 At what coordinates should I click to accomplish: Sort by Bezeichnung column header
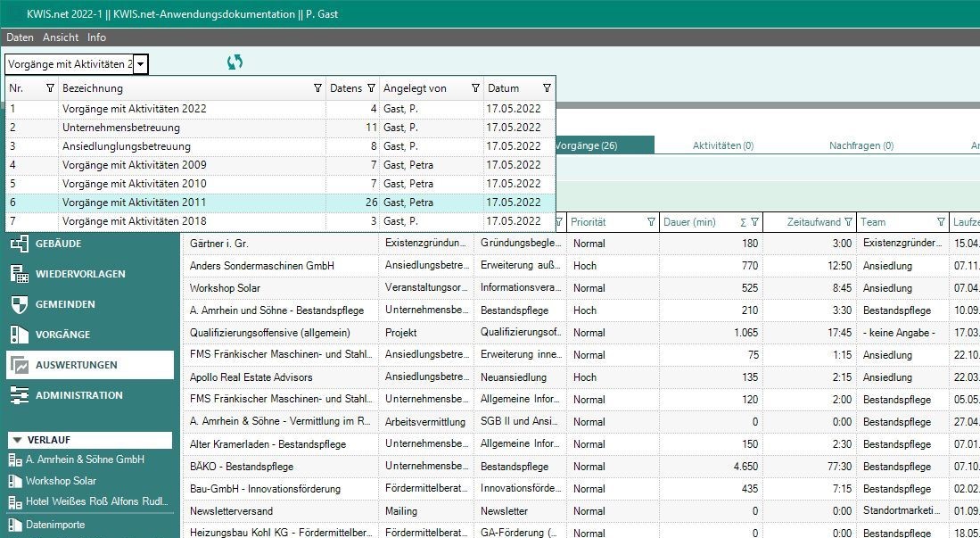(x=93, y=88)
